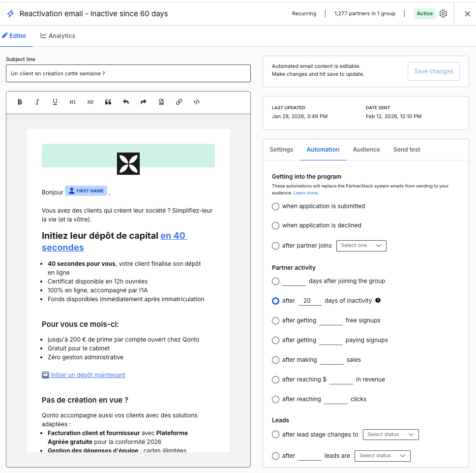
Task: Insert a hyperlink
Action: [179, 102]
